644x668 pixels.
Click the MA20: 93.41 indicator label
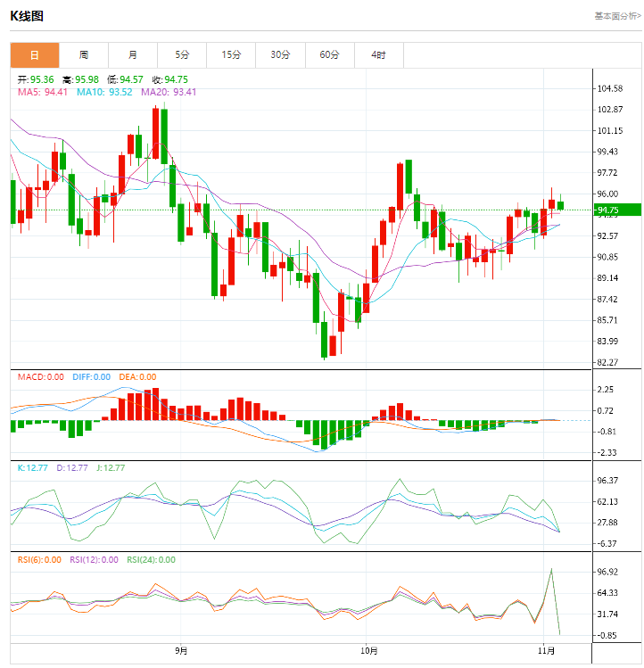tap(169, 92)
